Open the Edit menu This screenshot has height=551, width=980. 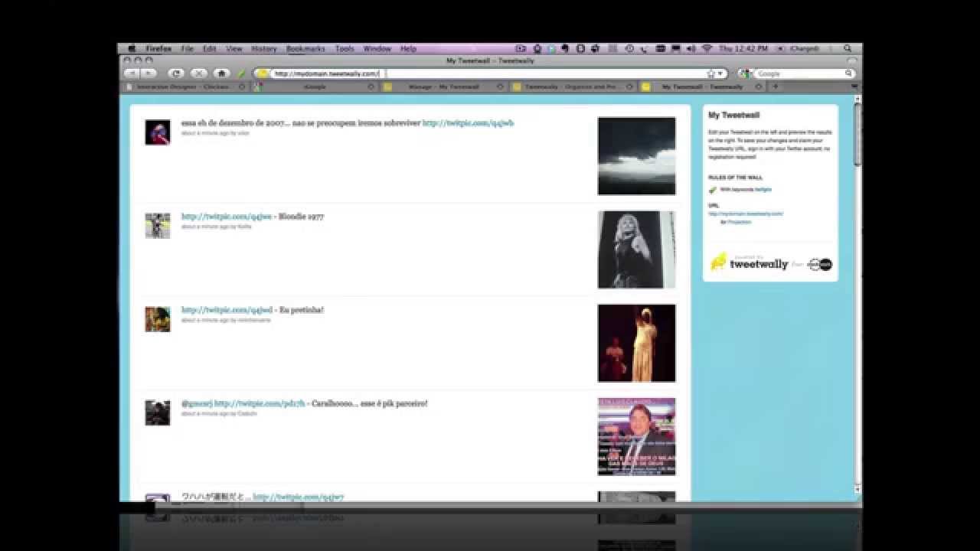pos(210,48)
